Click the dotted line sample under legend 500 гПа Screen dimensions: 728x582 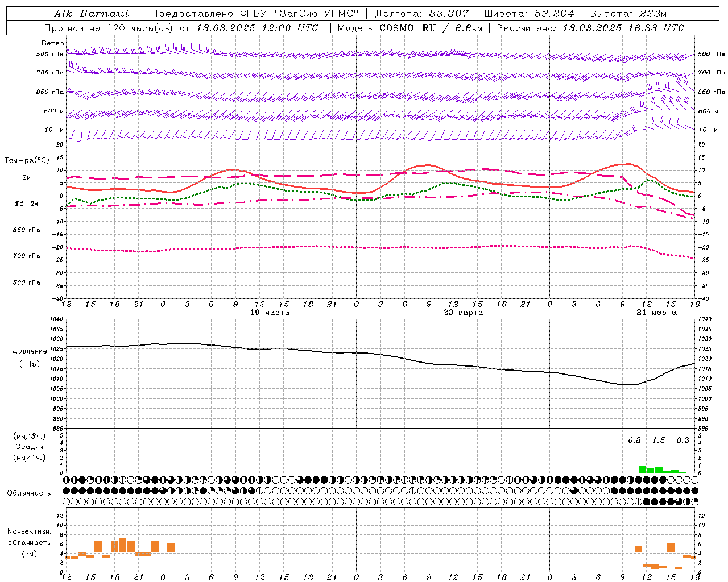click(26, 289)
